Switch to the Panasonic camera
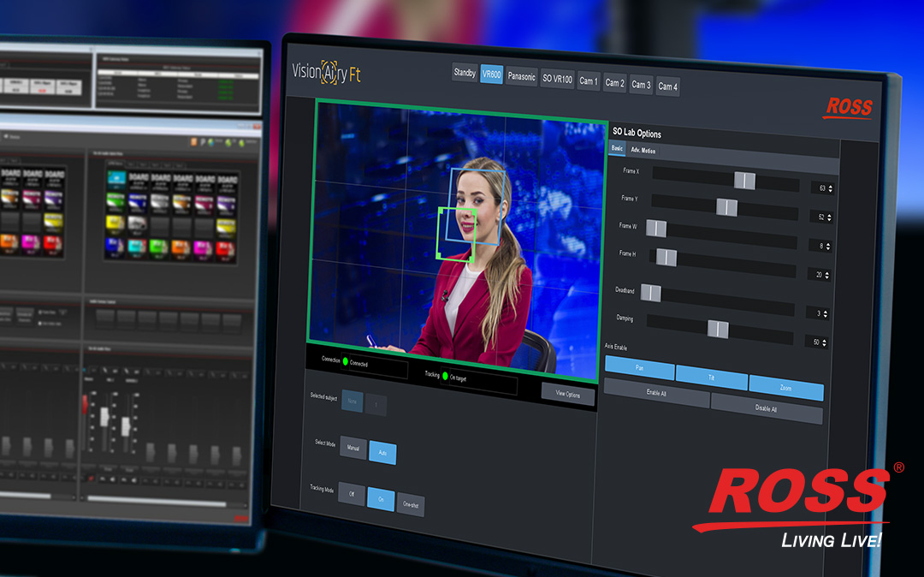924x577 pixels. (x=522, y=76)
